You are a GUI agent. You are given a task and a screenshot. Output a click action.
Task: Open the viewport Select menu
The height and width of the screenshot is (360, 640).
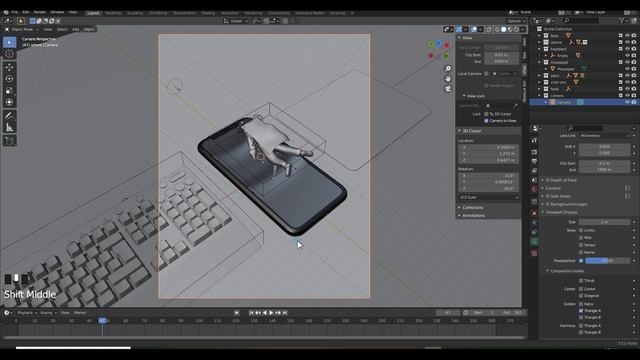click(x=62, y=29)
